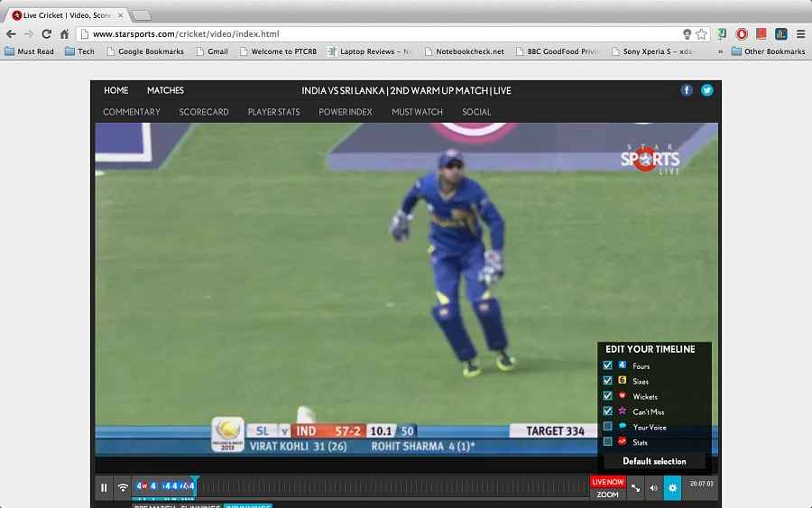Open the POWER INDEX tab
The height and width of the screenshot is (508, 812).
pyautogui.click(x=346, y=112)
